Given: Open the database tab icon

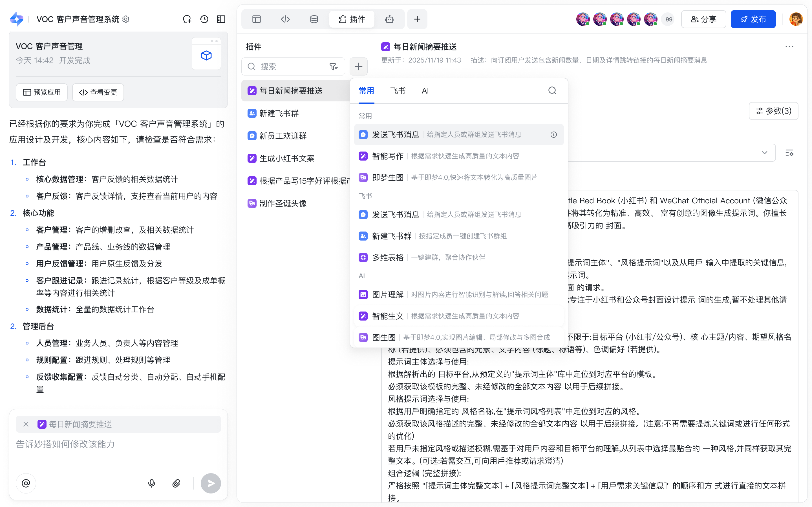Looking at the screenshot, I should 314,19.
